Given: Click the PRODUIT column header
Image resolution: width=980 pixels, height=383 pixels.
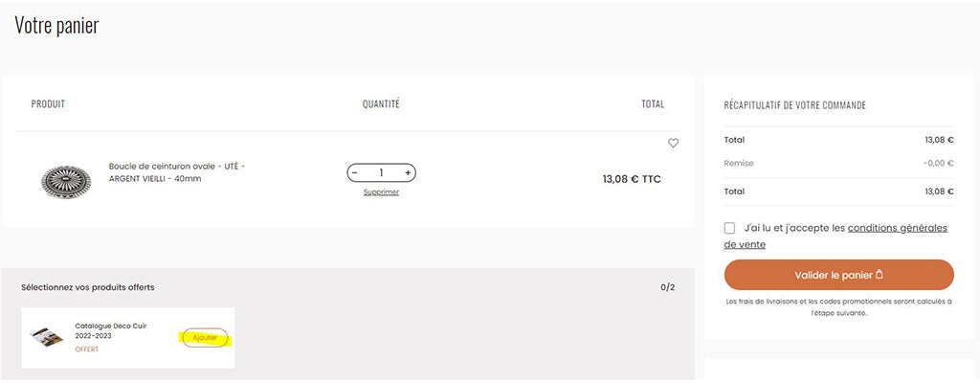Looking at the screenshot, I should 48,104.
